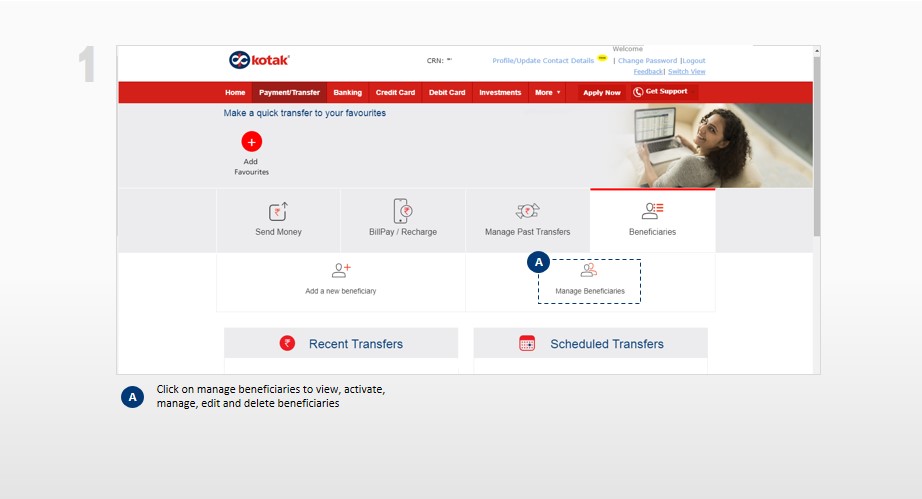Click the Add Favourites label
This screenshot has height=499, width=922.
coord(251,167)
